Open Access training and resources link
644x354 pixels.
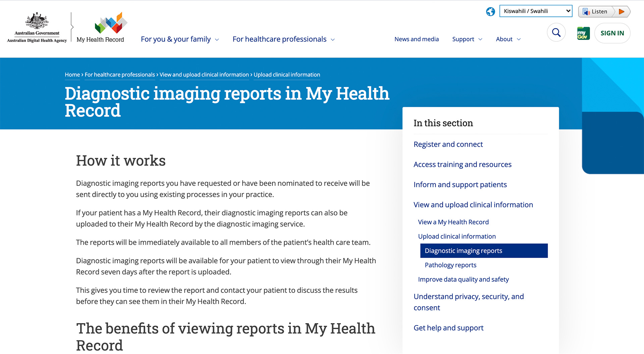coord(463,165)
